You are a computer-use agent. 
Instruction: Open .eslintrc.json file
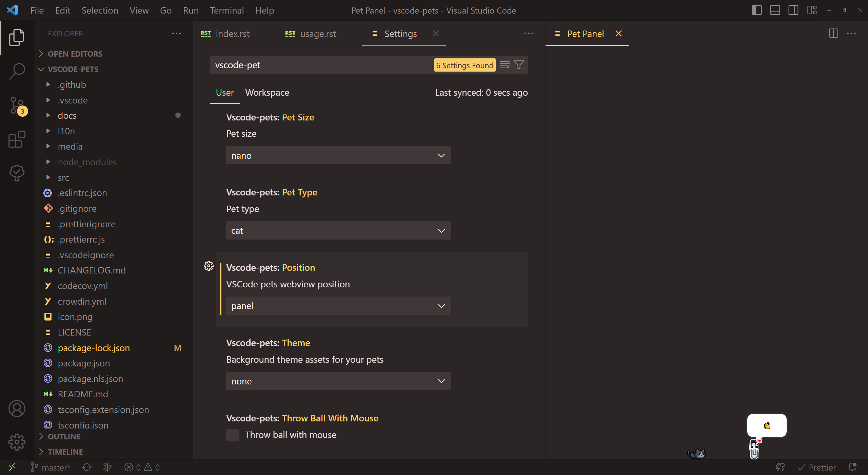click(113, 193)
